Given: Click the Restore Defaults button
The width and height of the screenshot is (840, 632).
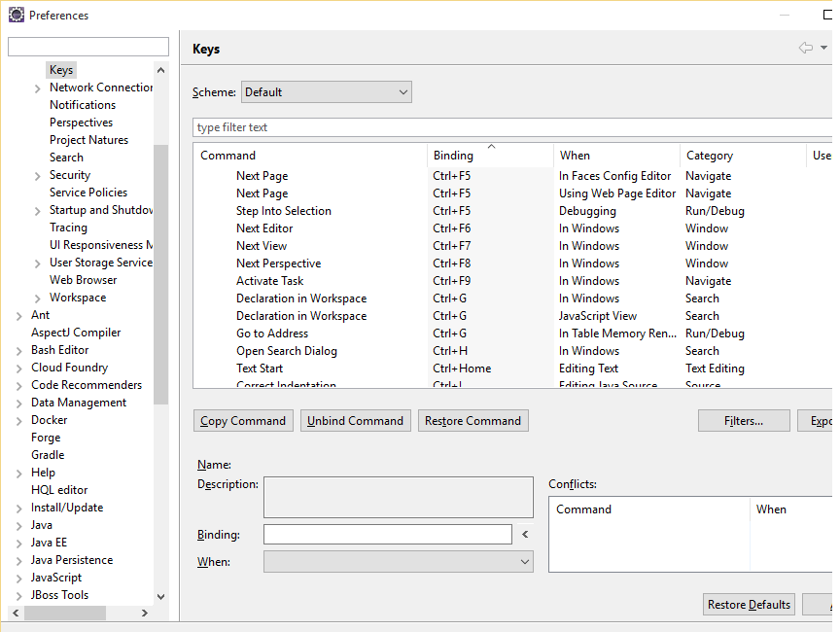Looking at the screenshot, I should tap(749, 604).
